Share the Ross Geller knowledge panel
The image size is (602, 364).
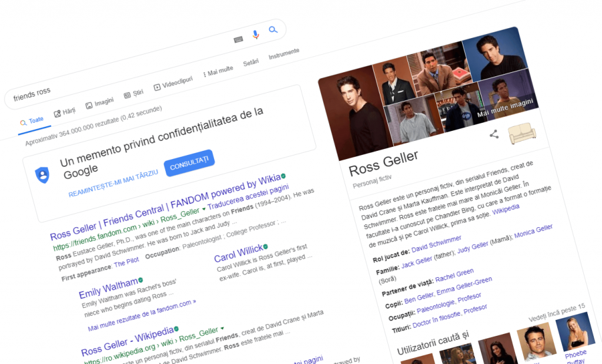pos(494,134)
